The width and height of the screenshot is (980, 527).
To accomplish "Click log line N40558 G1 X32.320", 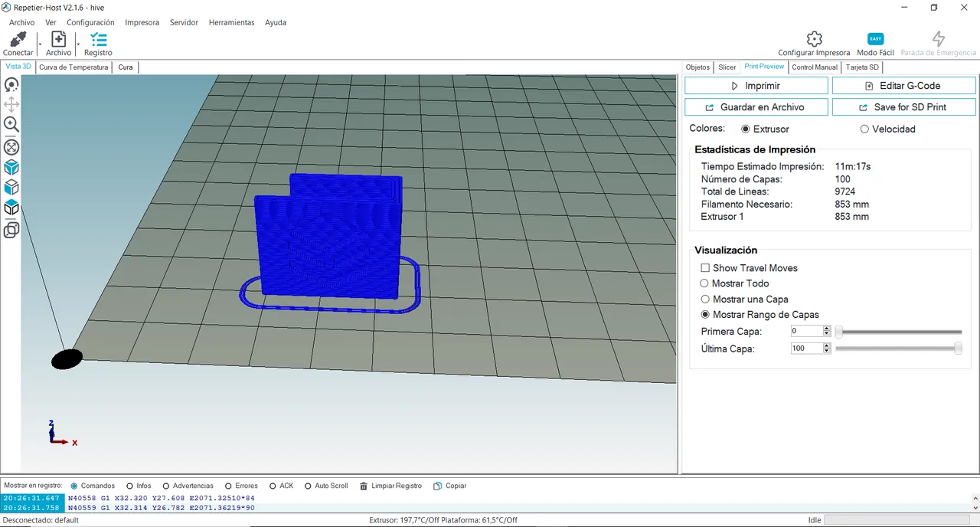I will pyautogui.click(x=162, y=498).
